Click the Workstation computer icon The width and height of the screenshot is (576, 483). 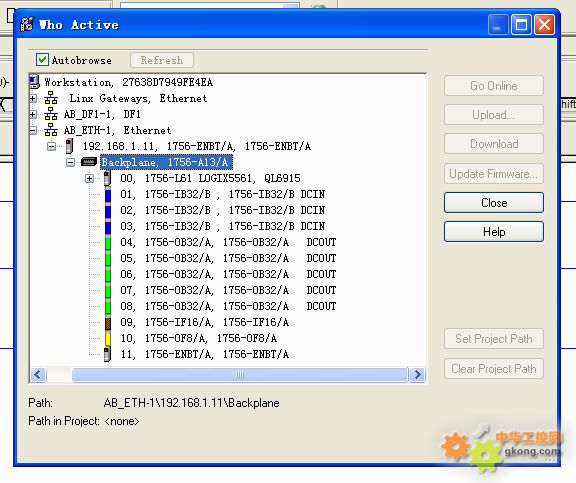35,82
